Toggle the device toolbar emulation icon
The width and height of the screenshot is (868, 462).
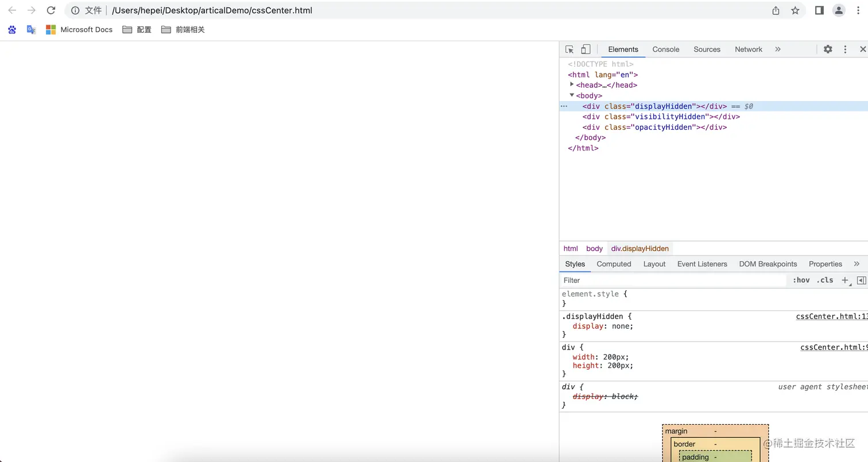click(586, 49)
